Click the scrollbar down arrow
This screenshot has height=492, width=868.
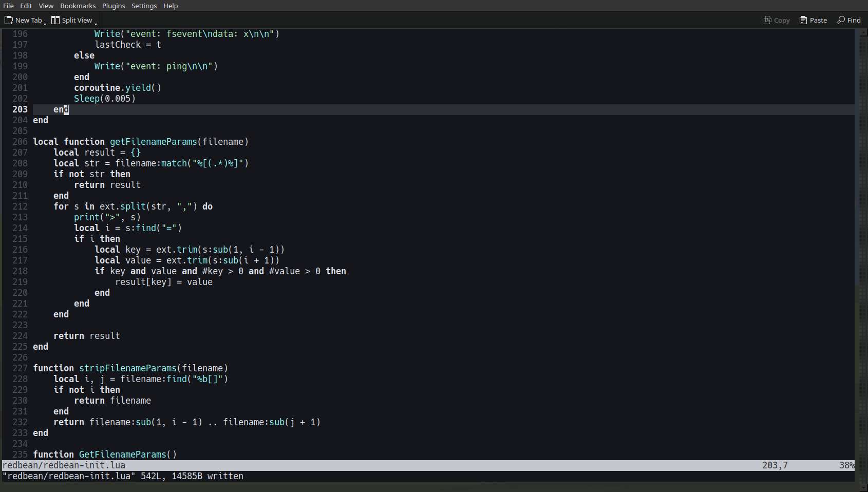863,487
